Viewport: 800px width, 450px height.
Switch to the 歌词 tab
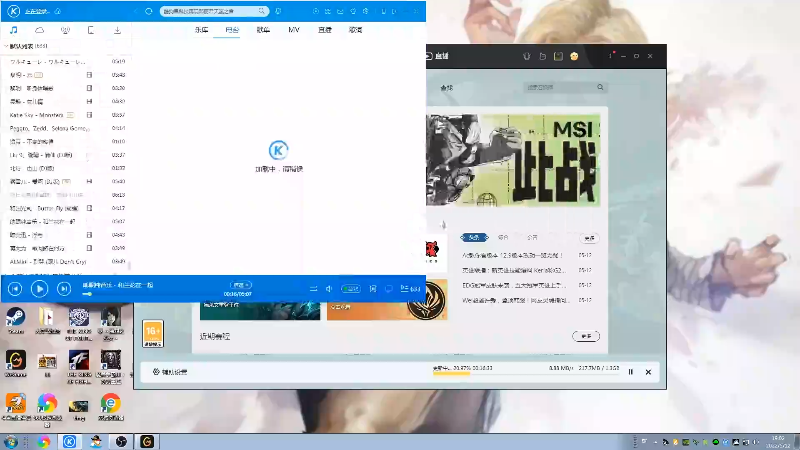pyautogui.click(x=356, y=30)
